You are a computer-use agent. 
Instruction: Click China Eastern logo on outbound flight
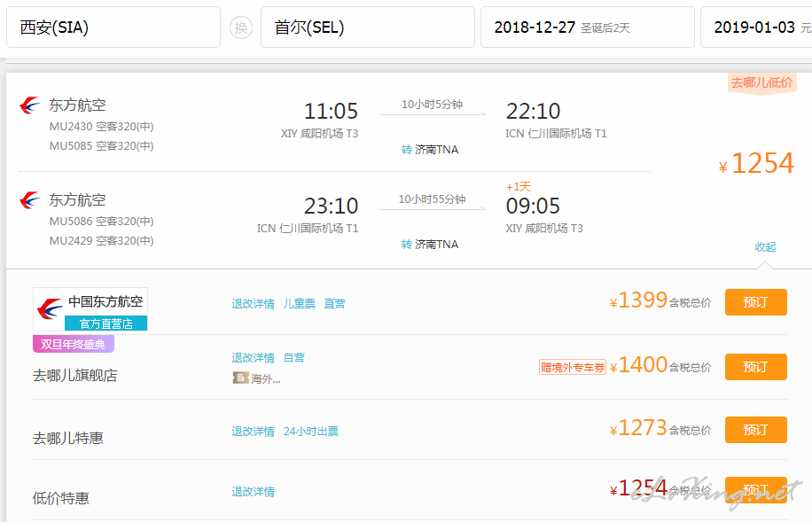coord(30,105)
